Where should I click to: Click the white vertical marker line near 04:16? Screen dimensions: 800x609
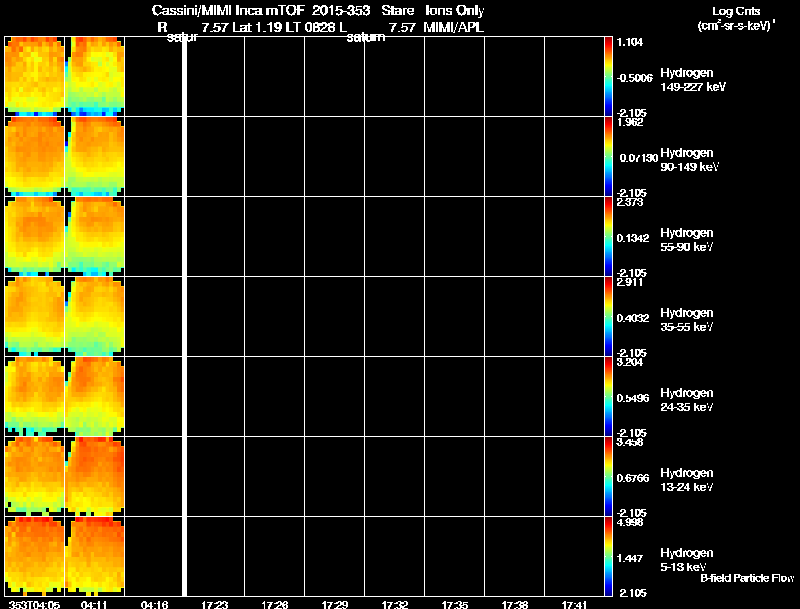tap(184, 316)
